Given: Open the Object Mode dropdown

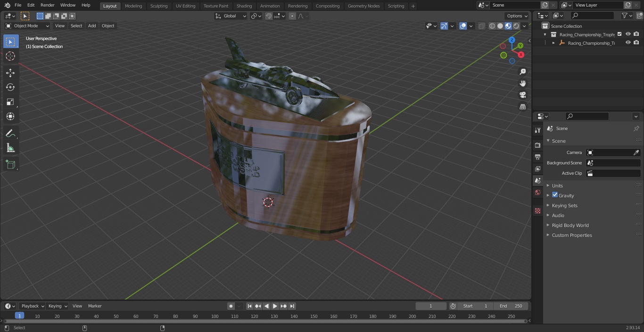Looking at the screenshot, I should 27,26.
